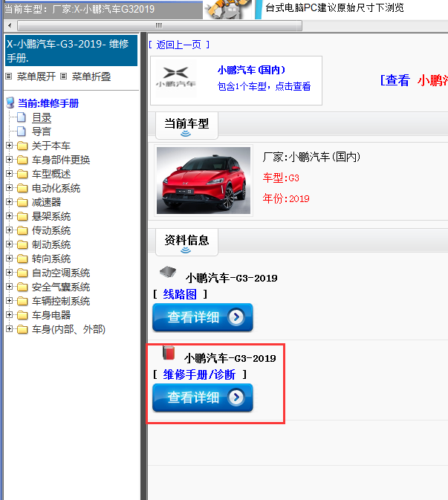
Task: Expand the 车身电器 tree node
Action: 9,315
